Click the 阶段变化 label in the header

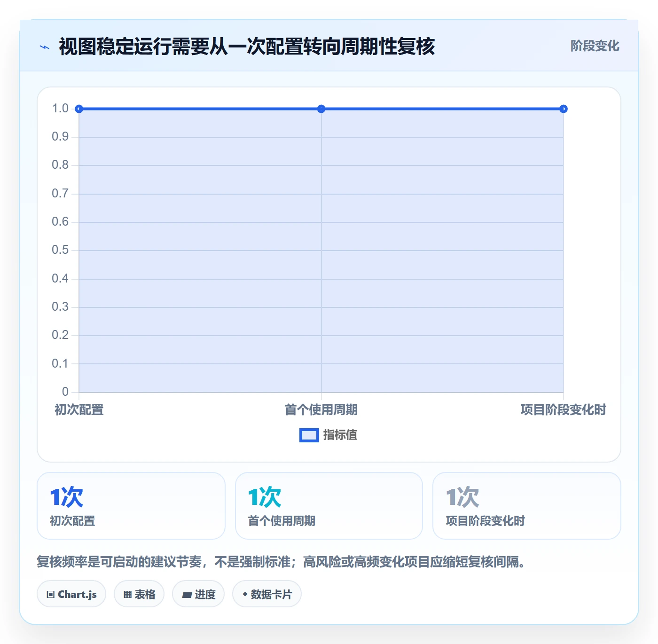[x=595, y=46]
